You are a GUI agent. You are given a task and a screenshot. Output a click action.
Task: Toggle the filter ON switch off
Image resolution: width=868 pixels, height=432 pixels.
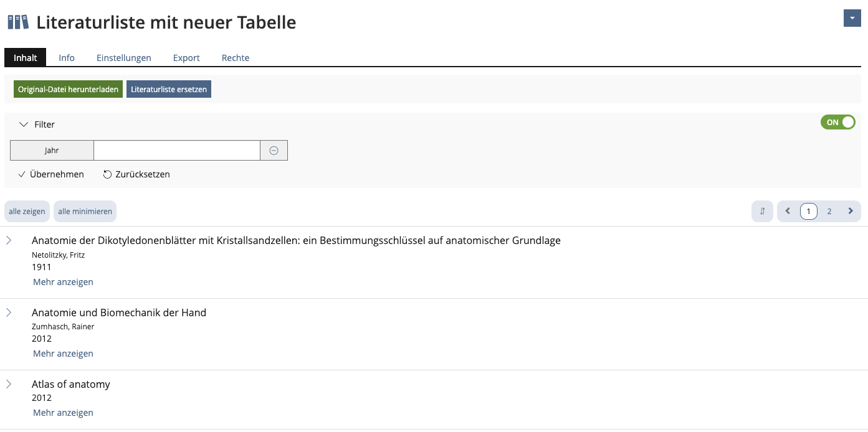point(838,123)
